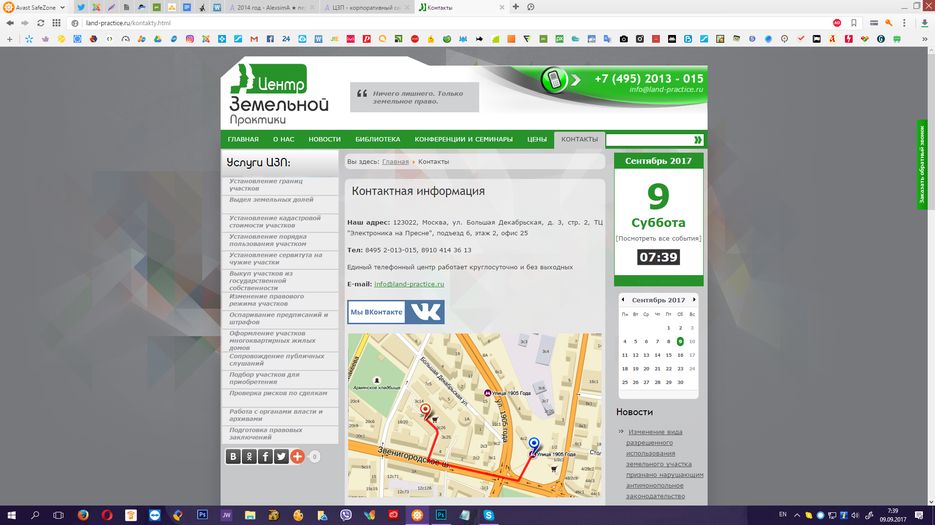The image size is (935, 525).
Task: Open Оспаривание предписаний и штрафов service
Action: pos(278,318)
